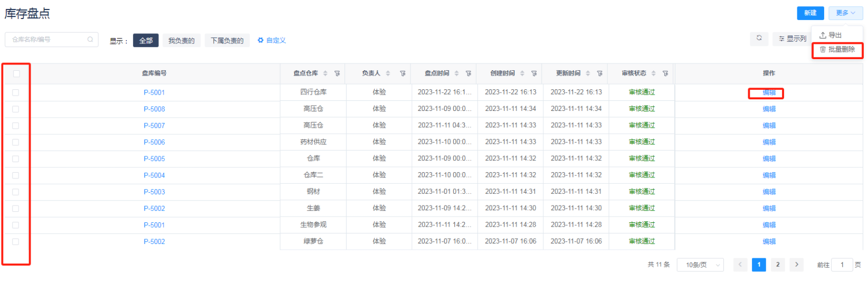
Task: Click 编辑 in the 仓库二 row
Action: (769, 175)
